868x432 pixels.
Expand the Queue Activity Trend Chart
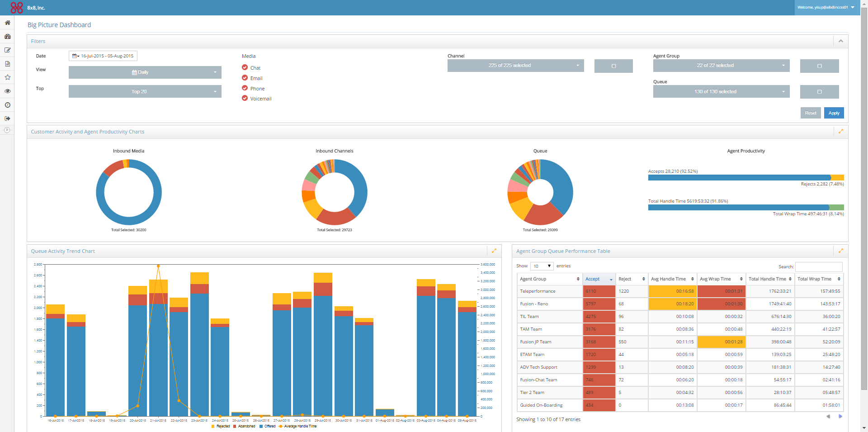click(494, 251)
